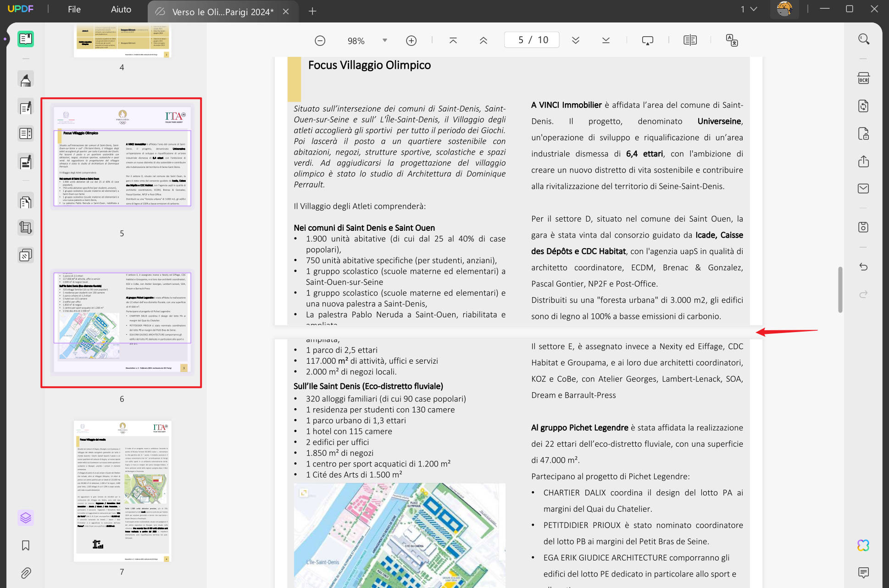Select the Comment highlighter tool

click(x=26, y=79)
